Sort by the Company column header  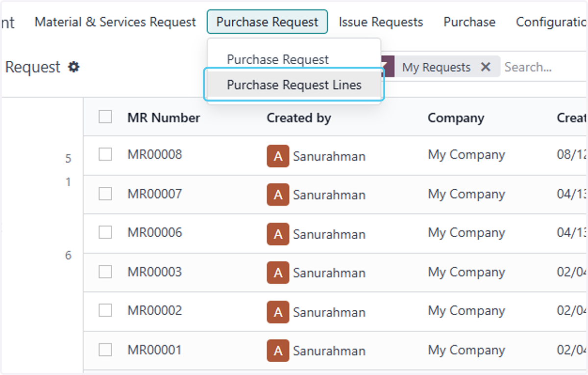(456, 118)
